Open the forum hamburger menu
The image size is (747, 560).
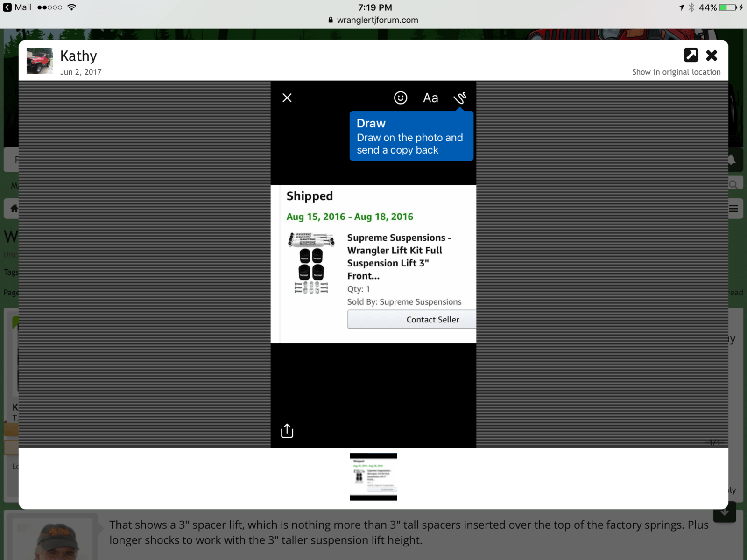pyautogui.click(x=733, y=209)
